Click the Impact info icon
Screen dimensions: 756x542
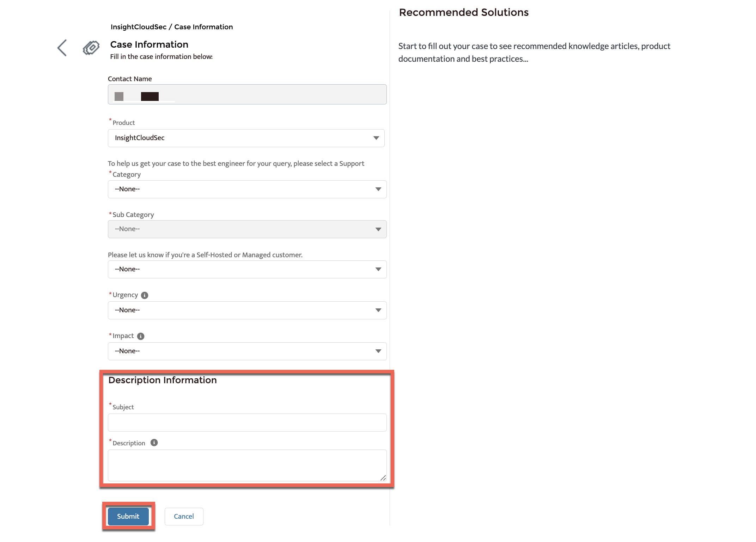[x=141, y=336]
